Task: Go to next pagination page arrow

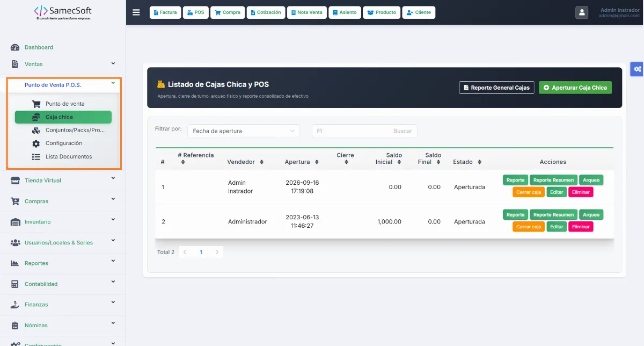Action: click(x=217, y=252)
